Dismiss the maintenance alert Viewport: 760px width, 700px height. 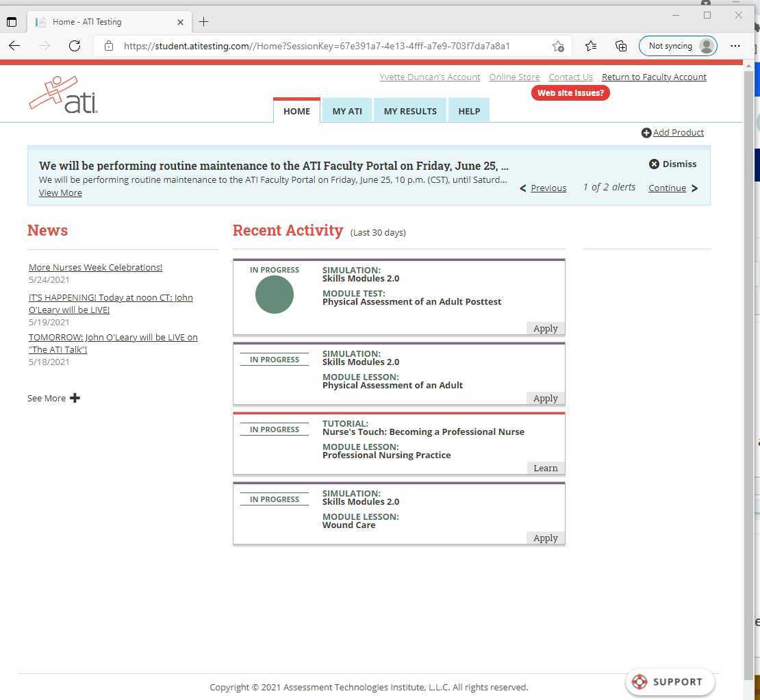click(x=653, y=164)
